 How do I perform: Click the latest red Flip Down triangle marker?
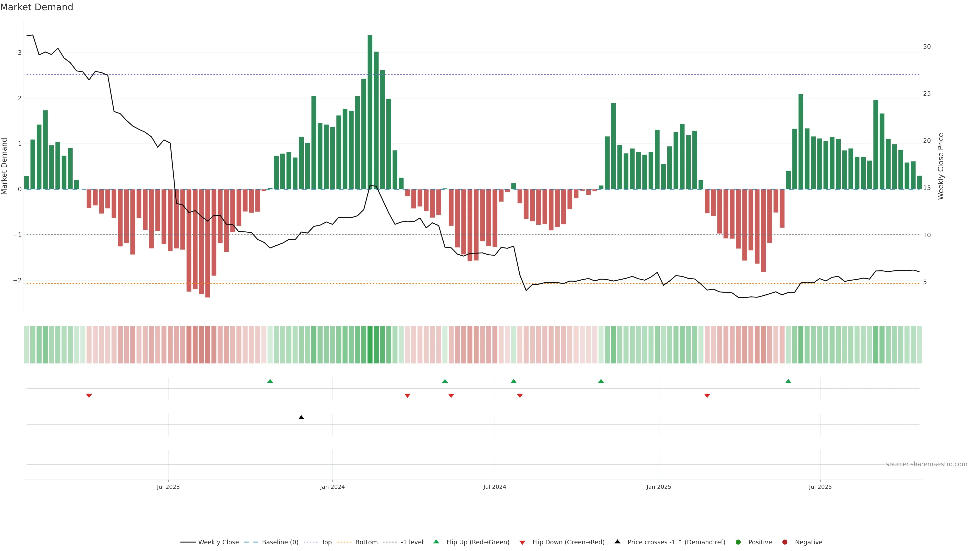[x=707, y=396]
